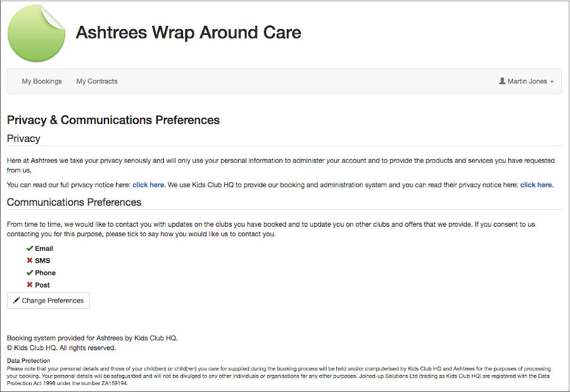Click the Ashtrees Wrap Around Care title
Screen dimensions: 570x392
click(188, 32)
